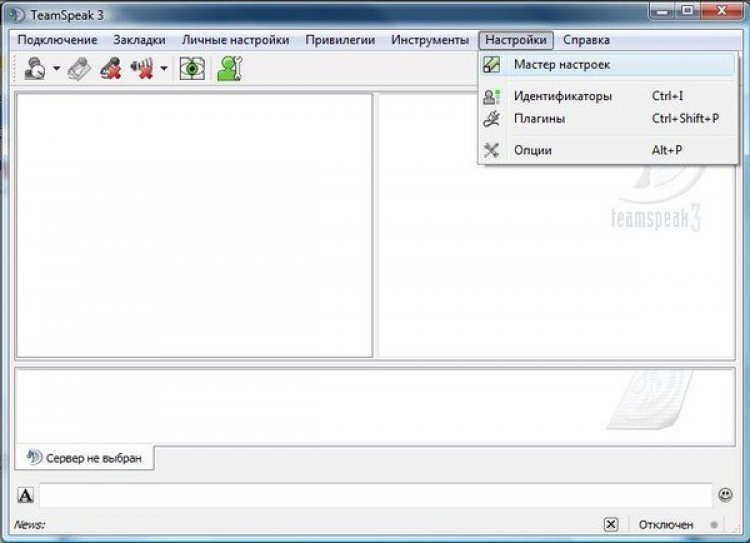
Task: Click the plug icon beside Плагины
Action: (x=491, y=118)
